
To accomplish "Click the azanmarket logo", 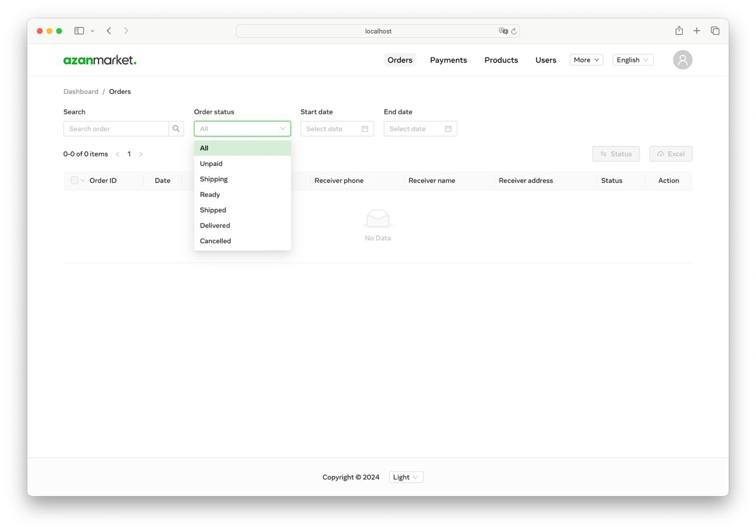I will point(99,60).
